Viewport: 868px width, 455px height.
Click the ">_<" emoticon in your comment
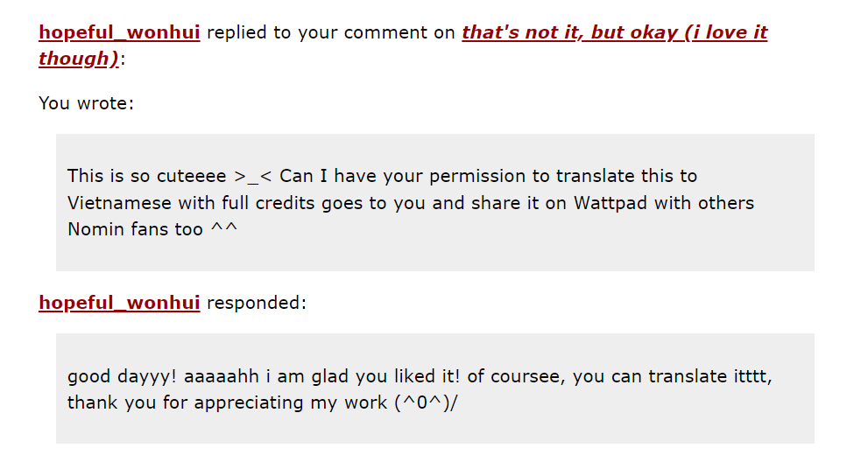point(253,177)
